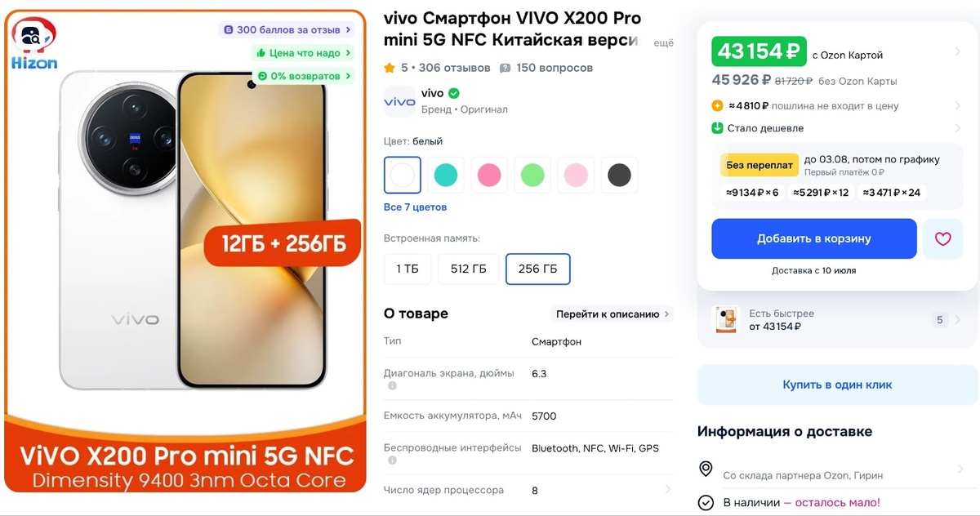The image size is (980, 516).
Task: Select 1 ТБ storage option
Action: point(408,269)
